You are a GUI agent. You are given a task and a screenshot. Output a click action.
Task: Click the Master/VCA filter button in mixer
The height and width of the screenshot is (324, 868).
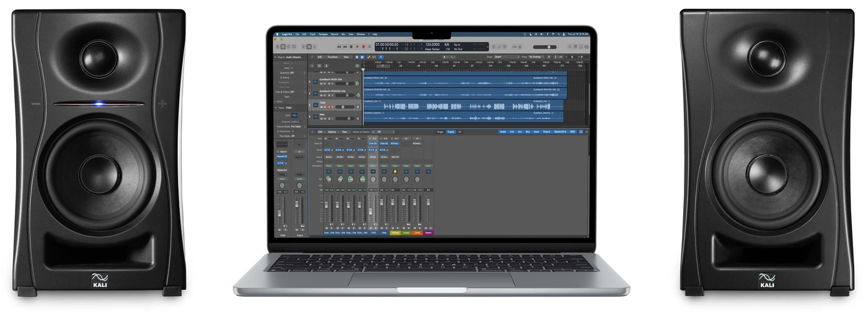click(x=560, y=132)
